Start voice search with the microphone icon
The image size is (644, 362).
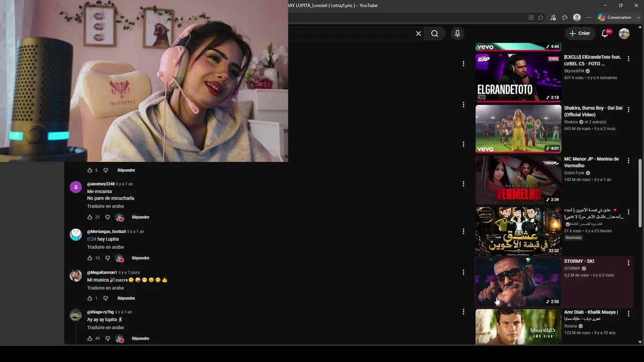[x=457, y=34]
